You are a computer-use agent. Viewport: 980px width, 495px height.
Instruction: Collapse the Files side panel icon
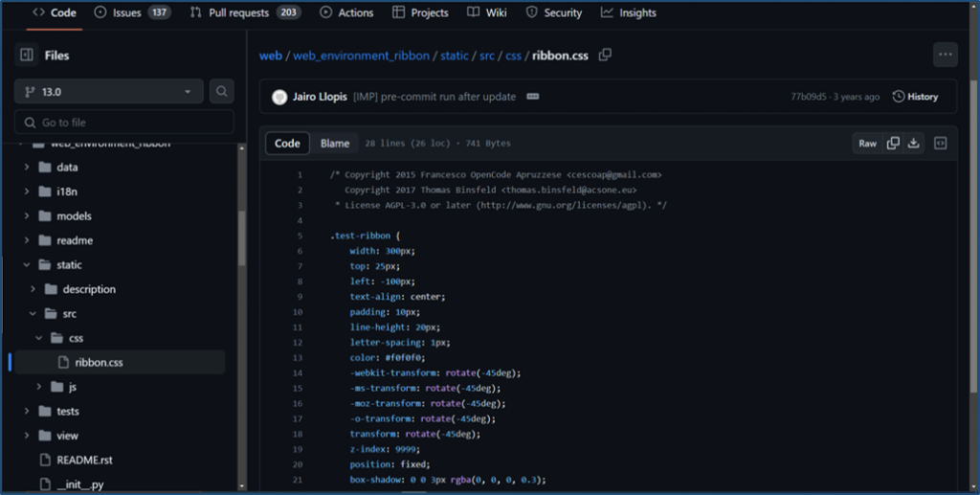[27, 55]
